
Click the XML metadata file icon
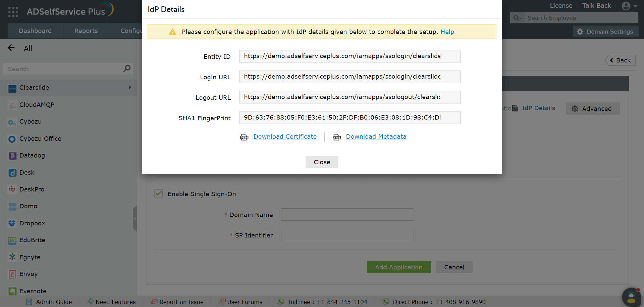(337, 137)
